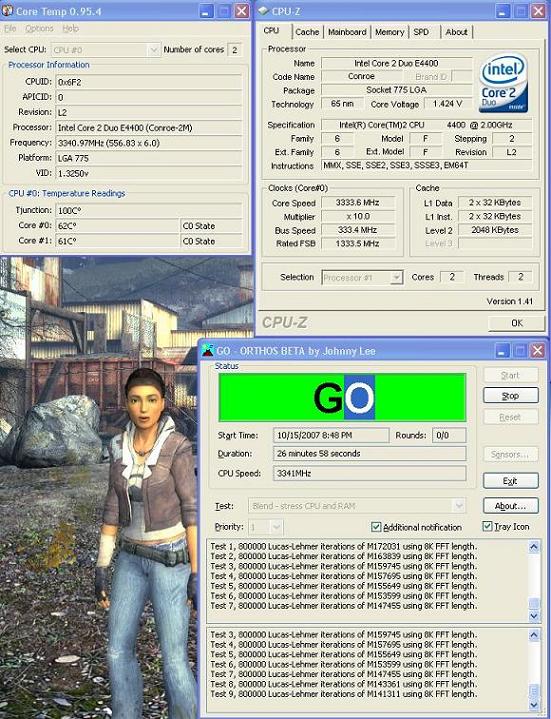Switch to the Memory tab in CPU-Z
This screenshot has width=551, height=719.
389,32
